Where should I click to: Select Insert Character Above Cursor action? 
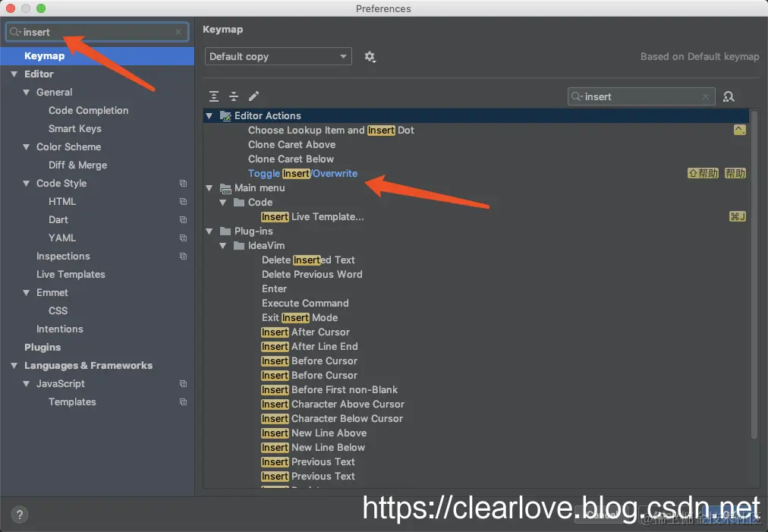pos(332,405)
